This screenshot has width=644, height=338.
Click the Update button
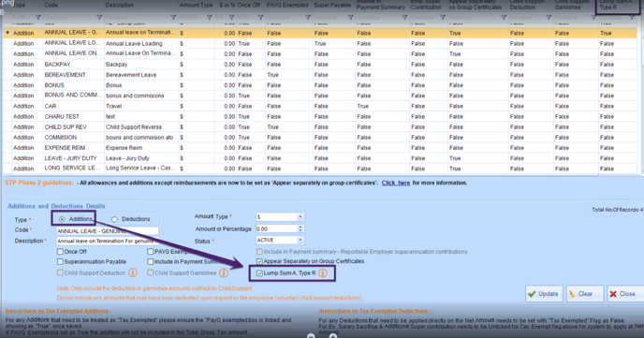pyautogui.click(x=544, y=294)
